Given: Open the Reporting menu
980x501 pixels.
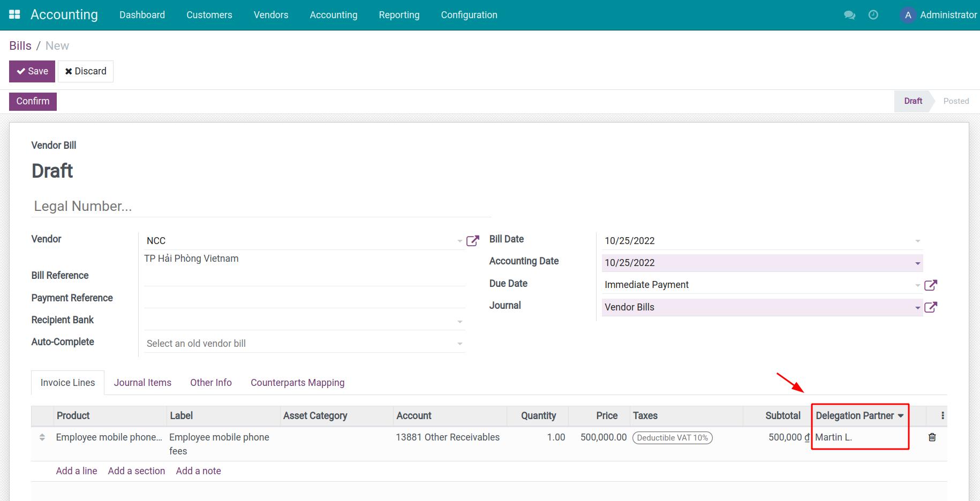Looking at the screenshot, I should (x=399, y=15).
